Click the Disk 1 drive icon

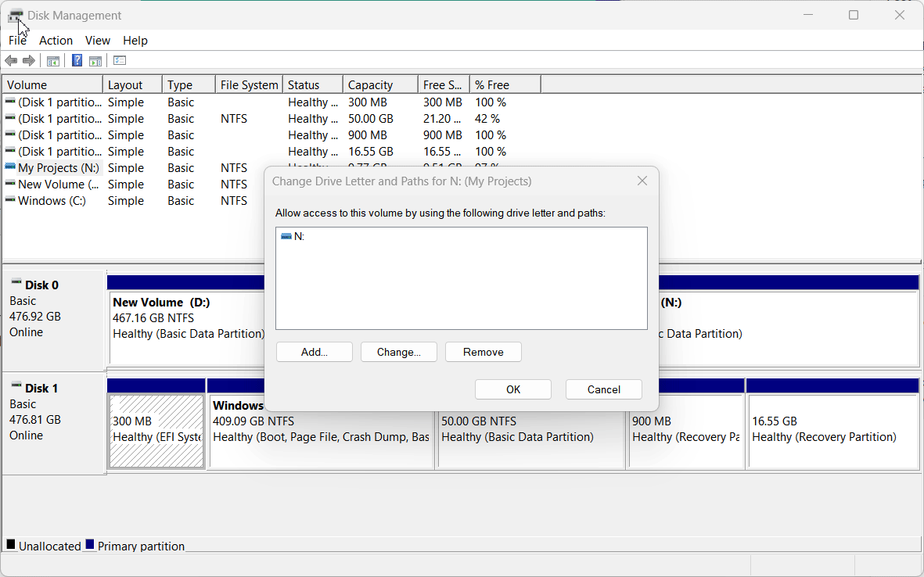(x=16, y=385)
